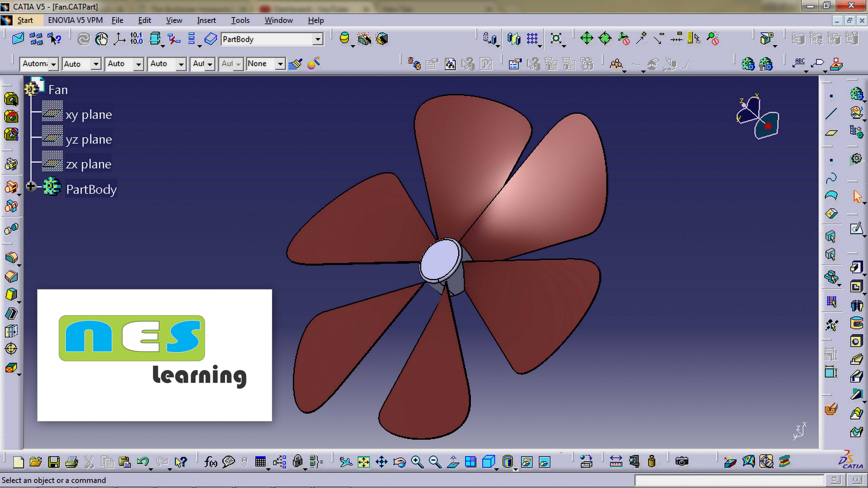Screen dimensions: 868x488
Task: Select the Fan root node
Action: point(58,90)
